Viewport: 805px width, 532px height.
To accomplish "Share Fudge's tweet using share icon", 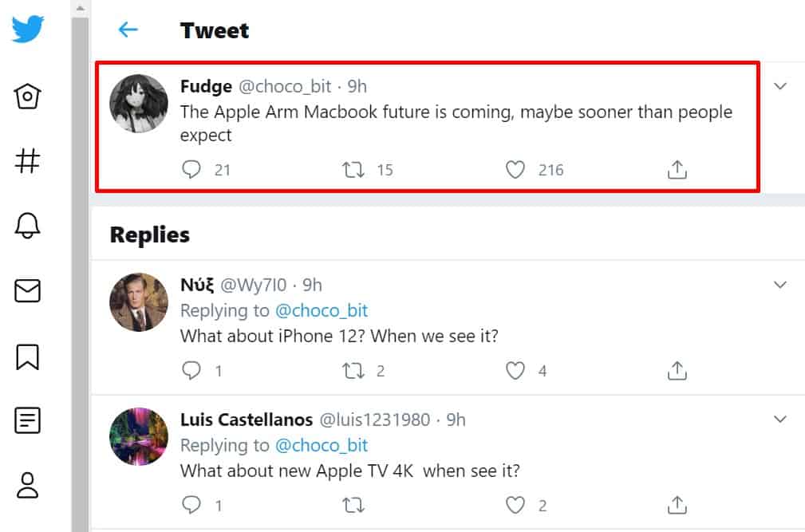I will [677, 169].
